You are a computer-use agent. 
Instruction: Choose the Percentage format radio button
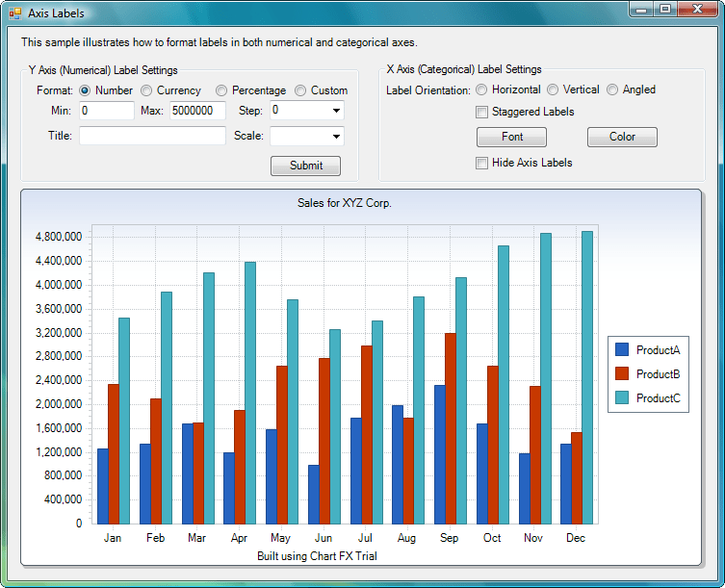[221, 90]
